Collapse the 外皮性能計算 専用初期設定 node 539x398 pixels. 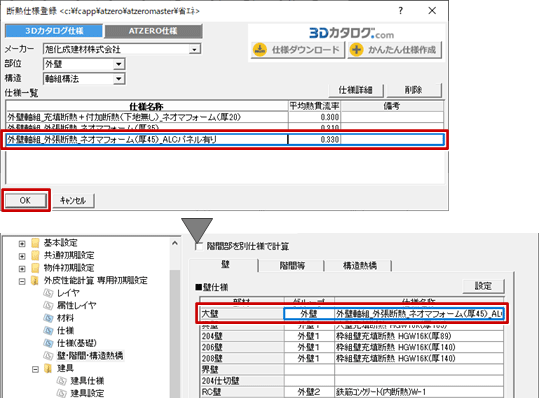(22, 281)
